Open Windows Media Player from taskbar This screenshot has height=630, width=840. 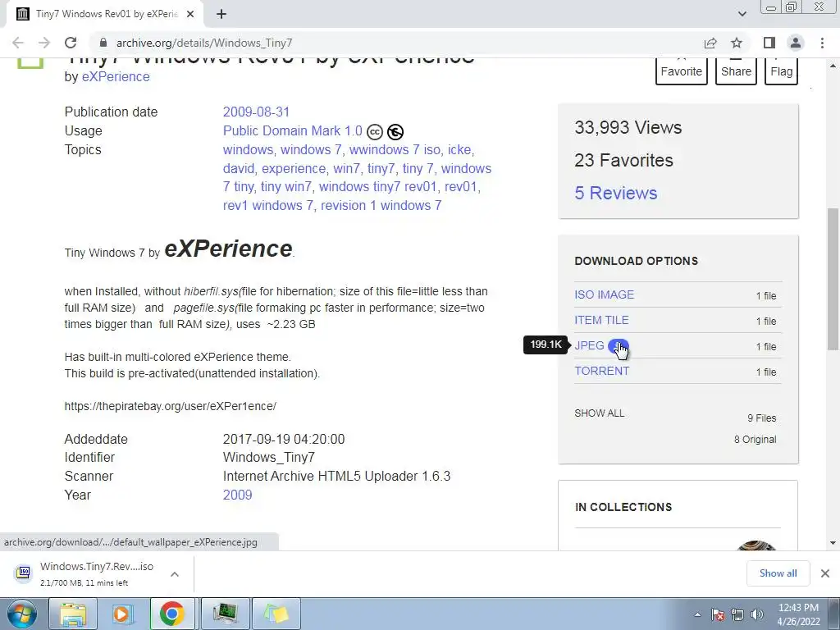tap(122, 614)
